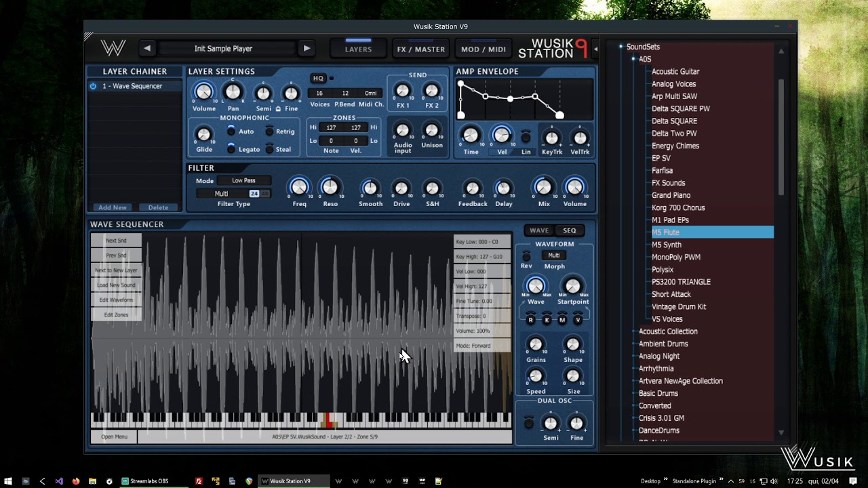Collapse the browser panel using the side arrow
Image resolution: width=868 pixels, height=488 pixels.
point(595,49)
